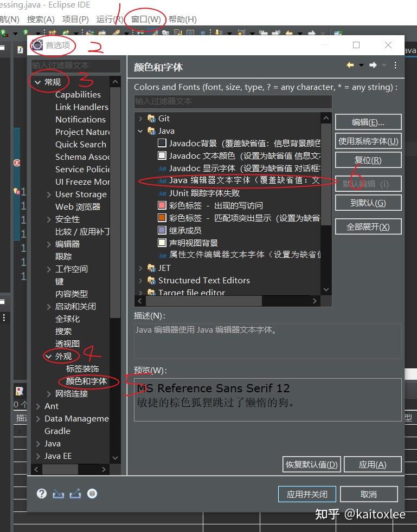The width and height of the screenshot is (417, 532).
Task: Click the font icon beside JUnit 跟踪字体失败
Action: click(x=162, y=193)
